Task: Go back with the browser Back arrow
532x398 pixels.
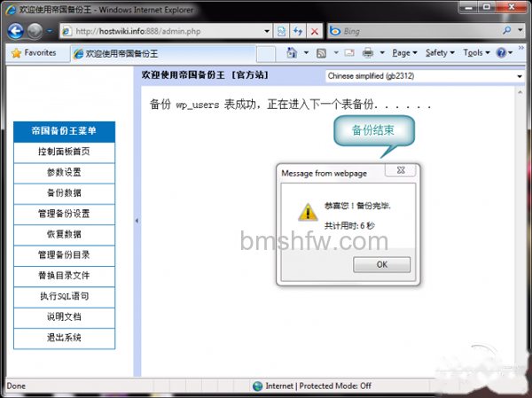Action: tap(15, 31)
